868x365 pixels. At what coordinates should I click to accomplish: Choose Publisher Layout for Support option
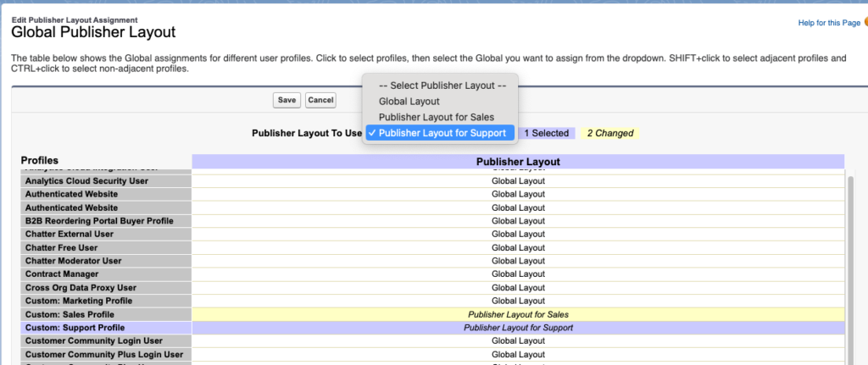point(440,133)
